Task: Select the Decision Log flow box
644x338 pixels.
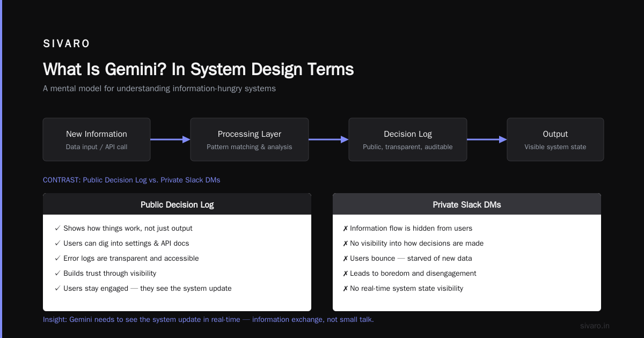Action: tap(408, 139)
